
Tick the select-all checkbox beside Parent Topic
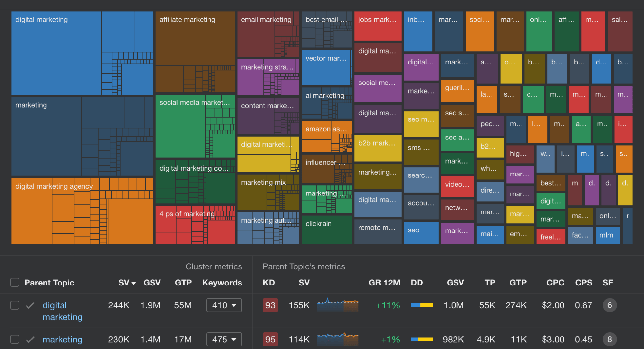[15, 282]
